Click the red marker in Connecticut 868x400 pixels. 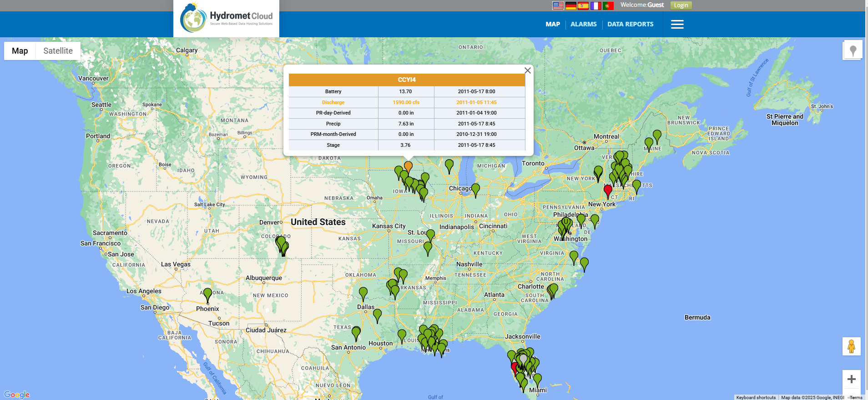(x=608, y=191)
